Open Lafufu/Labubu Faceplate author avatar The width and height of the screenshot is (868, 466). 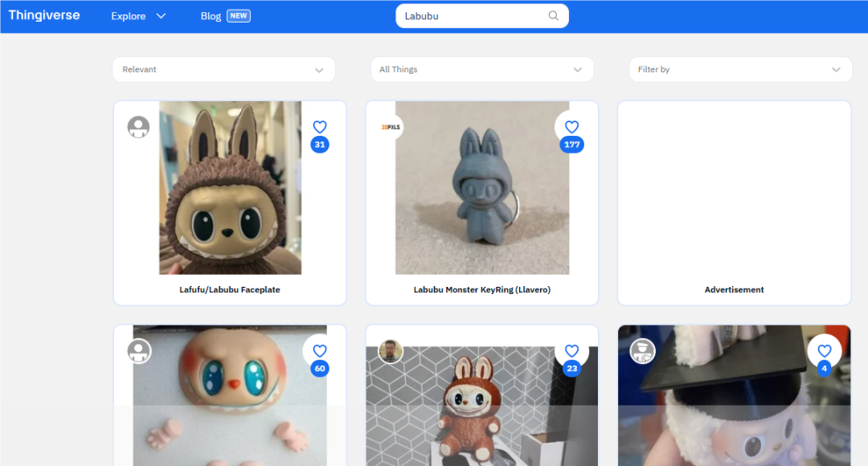click(138, 127)
